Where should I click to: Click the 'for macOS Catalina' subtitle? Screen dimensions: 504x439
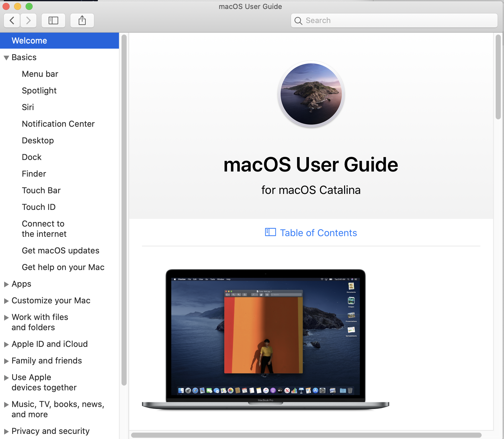pos(311,190)
